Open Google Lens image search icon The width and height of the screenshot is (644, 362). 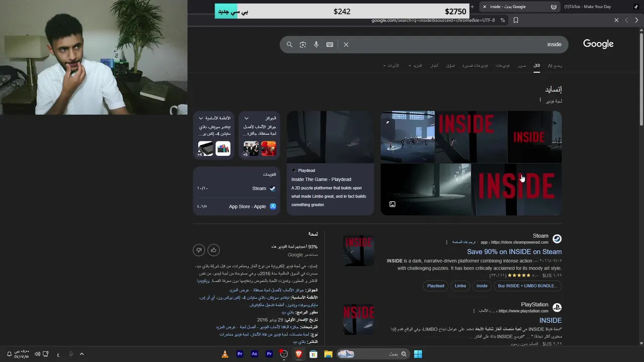(x=303, y=44)
